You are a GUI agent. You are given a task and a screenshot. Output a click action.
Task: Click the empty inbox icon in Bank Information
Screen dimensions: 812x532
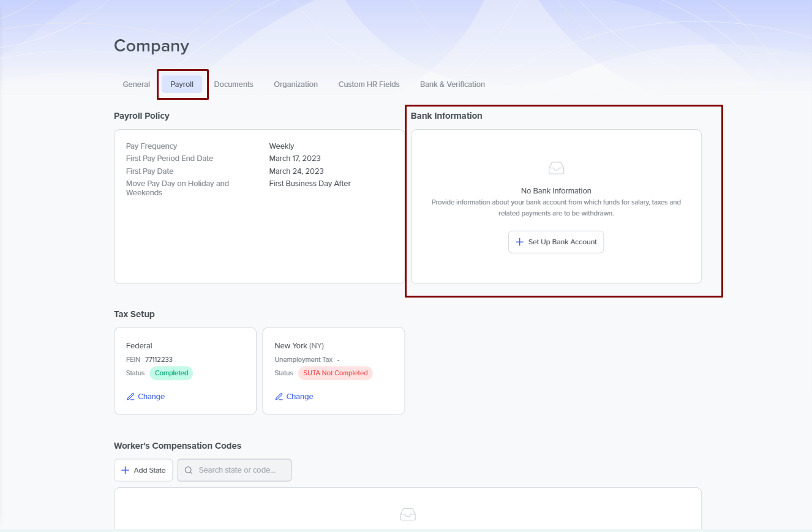[x=556, y=168]
